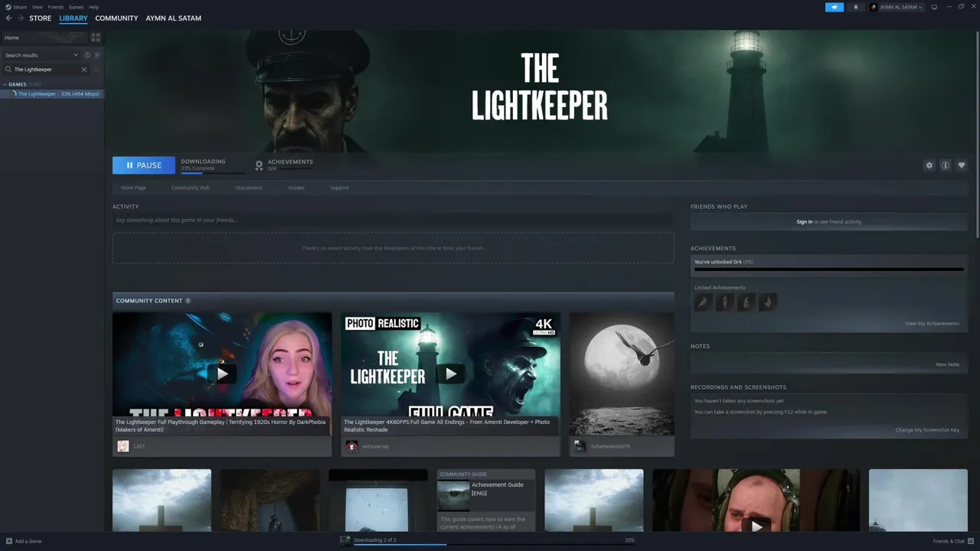Image resolution: width=980 pixels, height=551 pixels.
Task: Create a New Note
Action: click(x=947, y=364)
